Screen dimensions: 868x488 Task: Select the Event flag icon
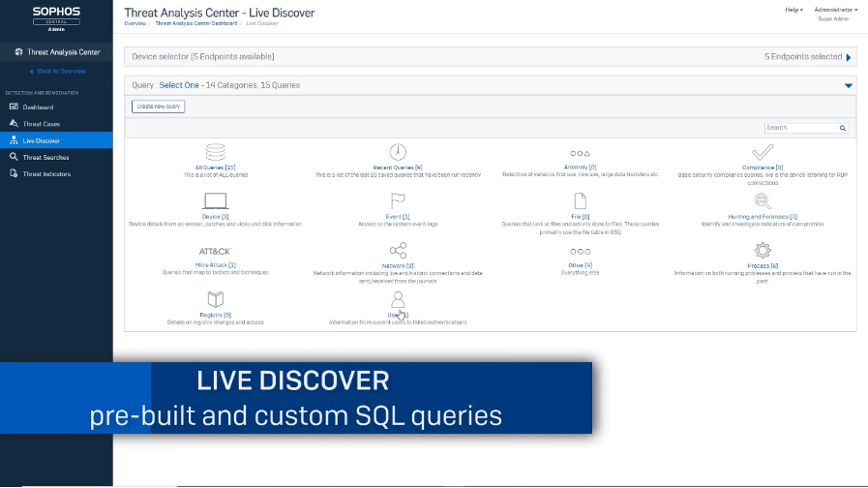coord(398,201)
